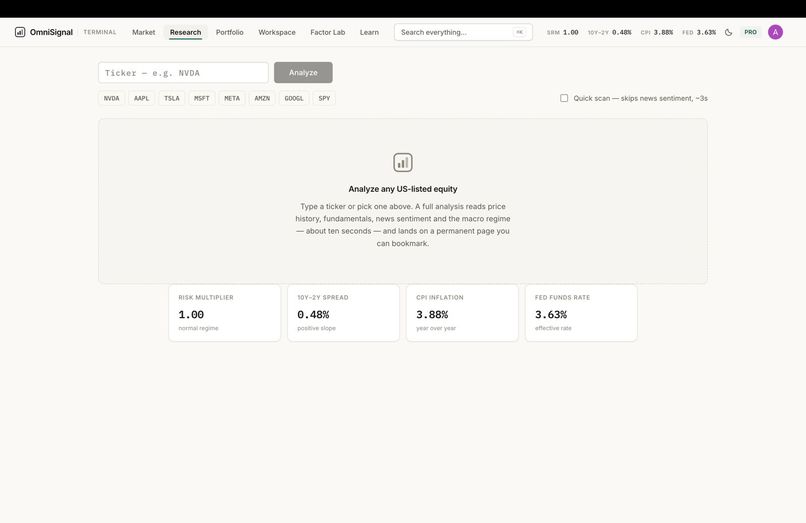The width and height of the screenshot is (806, 523).
Task: Click the OmniSignal brand name
Action: pos(51,32)
